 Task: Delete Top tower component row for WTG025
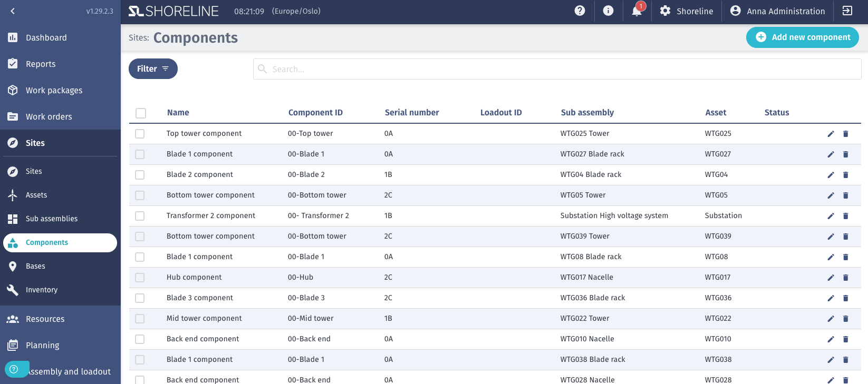[845, 134]
